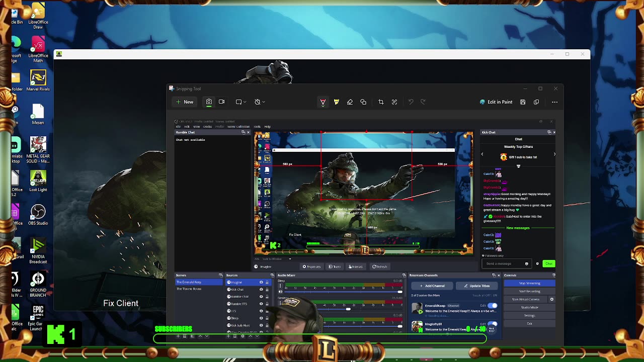
Task: Open the OBS Studio desktop shortcut
Action: pyautogui.click(x=38, y=215)
